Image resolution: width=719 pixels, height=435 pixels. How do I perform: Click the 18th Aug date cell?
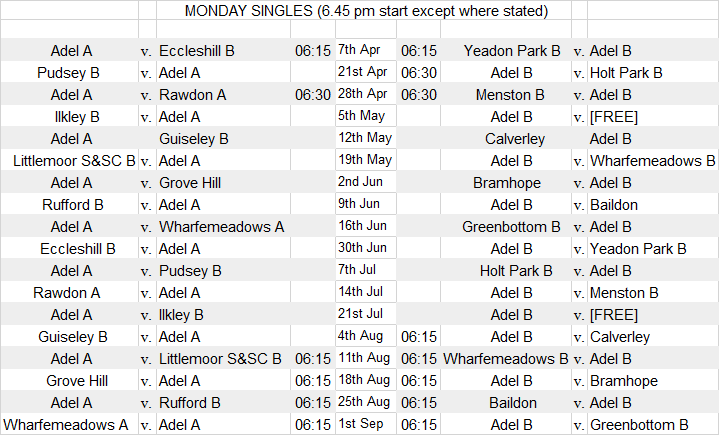point(365,380)
